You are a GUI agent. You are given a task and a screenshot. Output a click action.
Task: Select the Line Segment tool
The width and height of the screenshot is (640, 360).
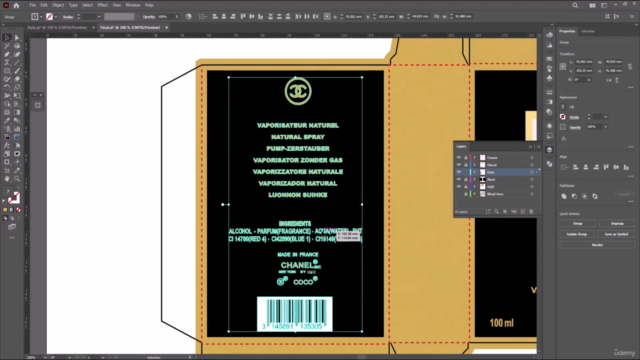point(17,62)
